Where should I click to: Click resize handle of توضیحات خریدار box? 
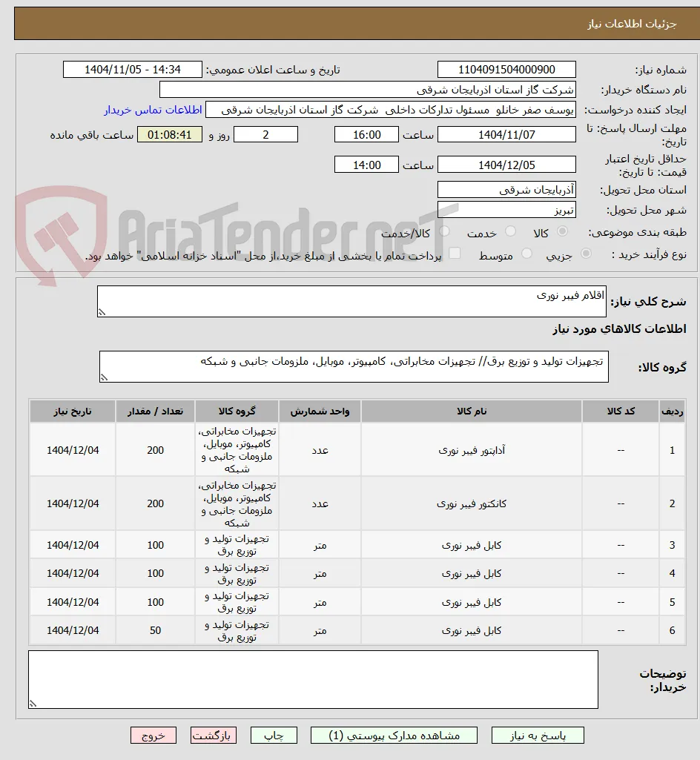coord(33,704)
